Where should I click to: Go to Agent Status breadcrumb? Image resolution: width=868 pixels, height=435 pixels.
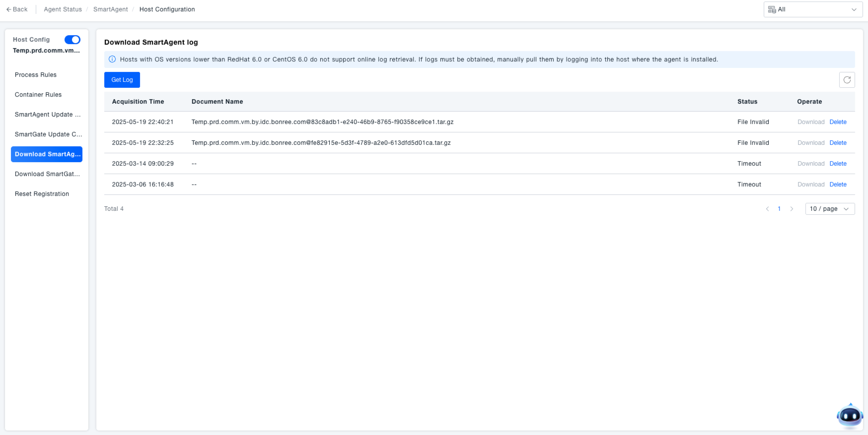tap(63, 9)
